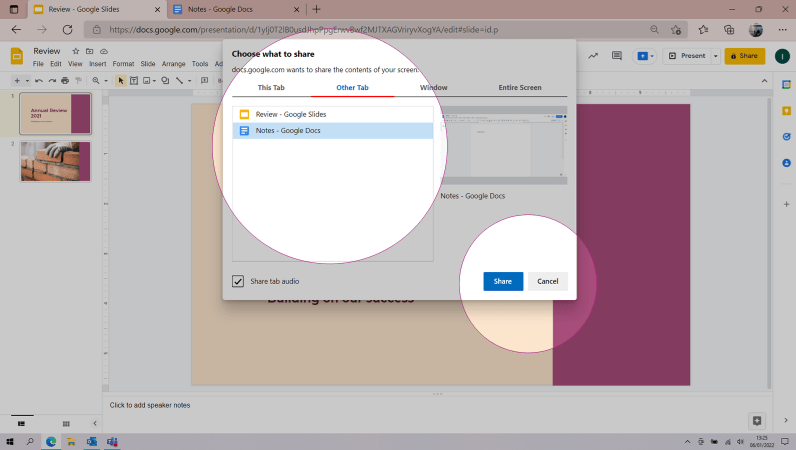Switch to the Window sharing tab
796x450 pixels.
coord(434,87)
